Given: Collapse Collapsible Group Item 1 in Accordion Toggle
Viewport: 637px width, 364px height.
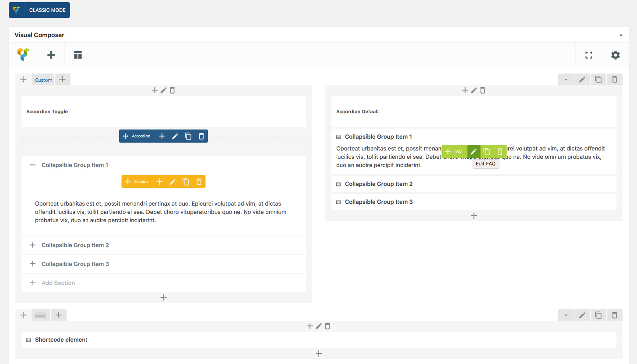Looking at the screenshot, I should coord(33,165).
